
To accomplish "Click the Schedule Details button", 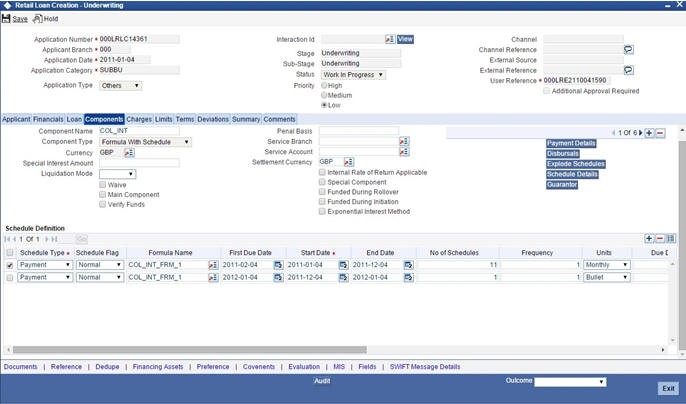I will [572, 174].
